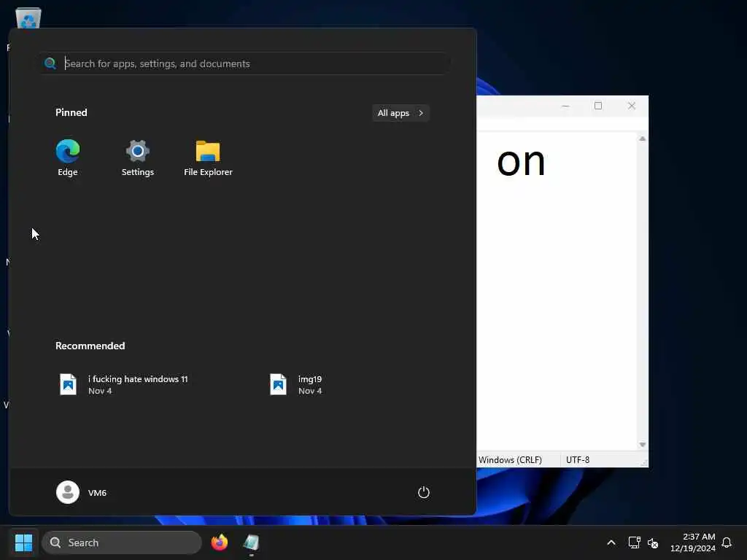Screen dimensions: 747x560
Task: Open the Edge pinned app
Action: click(68, 157)
